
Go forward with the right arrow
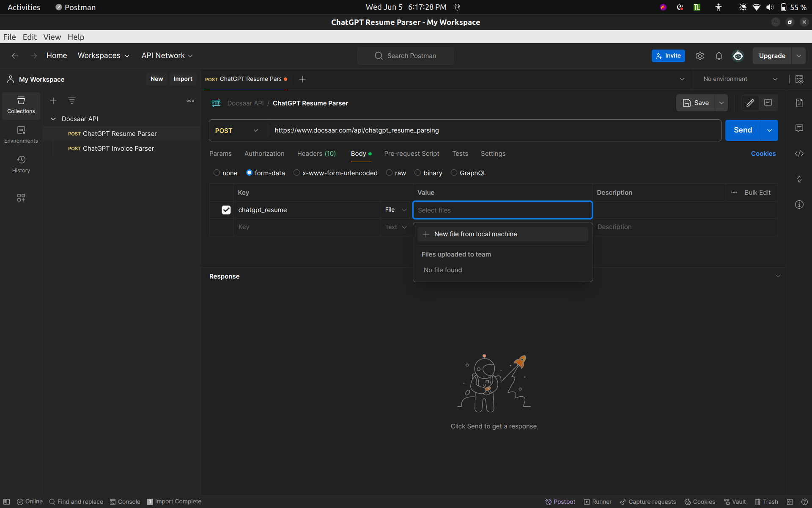pyautogui.click(x=34, y=56)
